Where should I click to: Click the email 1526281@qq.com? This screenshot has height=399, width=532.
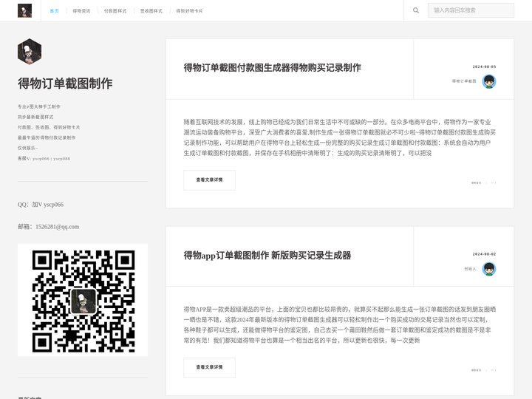coord(57,227)
